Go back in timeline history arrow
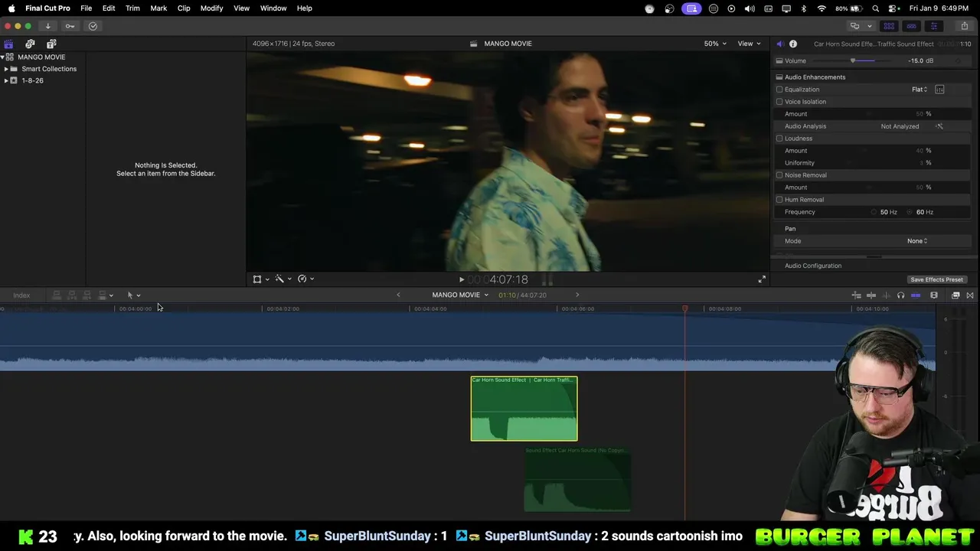This screenshot has width=980, height=551. pyautogui.click(x=398, y=295)
